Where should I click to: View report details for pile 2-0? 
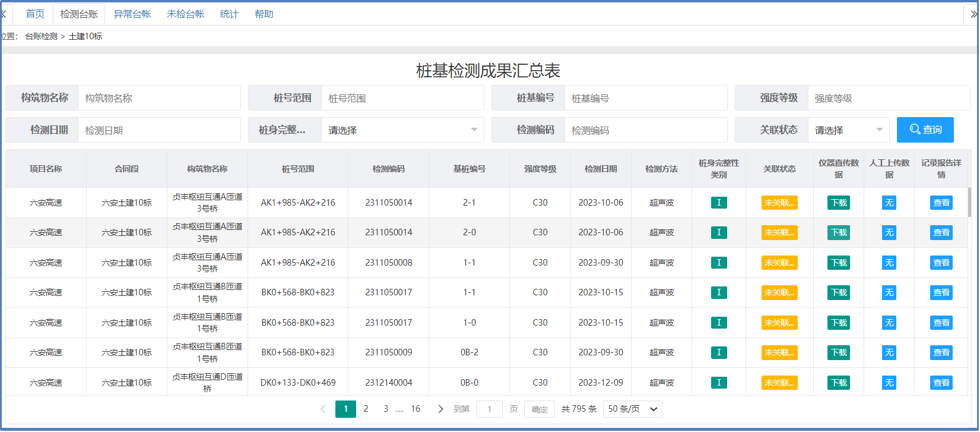pyautogui.click(x=941, y=232)
